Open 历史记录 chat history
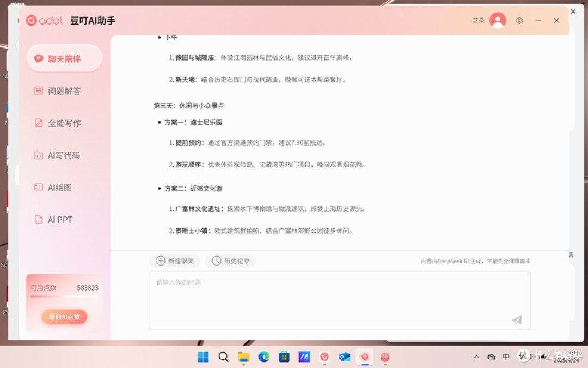The image size is (588, 368). tap(231, 261)
